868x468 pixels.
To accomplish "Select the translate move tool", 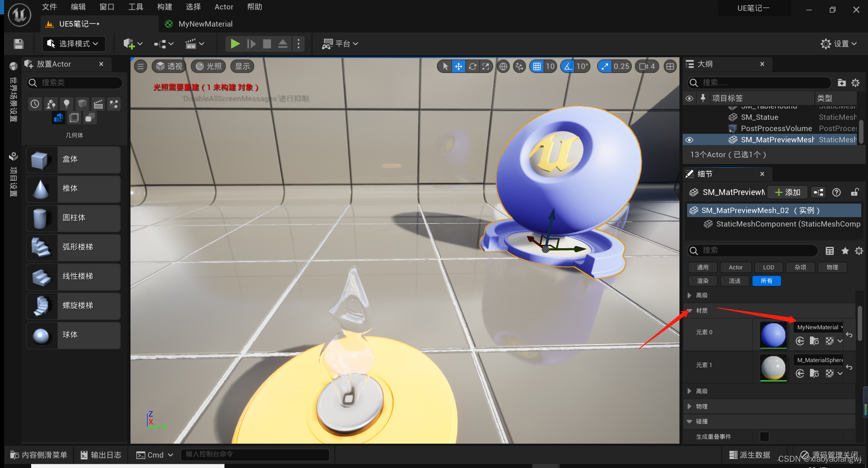I will 458,66.
